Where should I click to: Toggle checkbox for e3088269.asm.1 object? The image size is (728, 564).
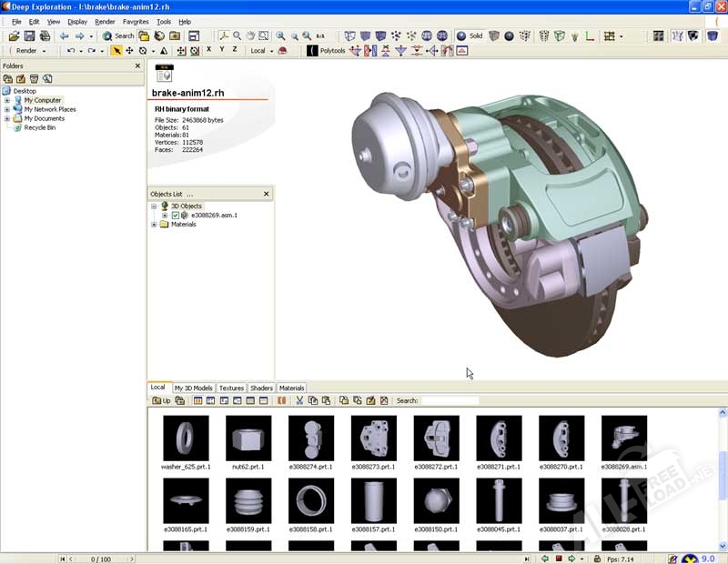[x=176, y=215]
